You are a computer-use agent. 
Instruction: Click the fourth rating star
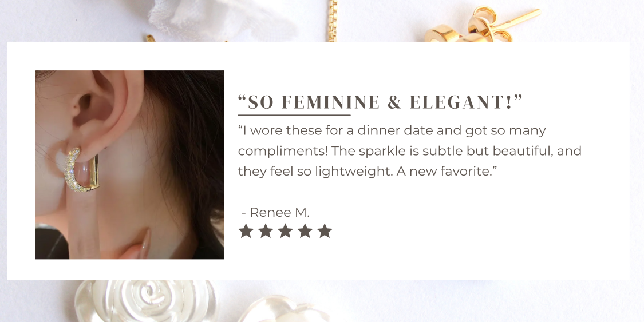coord(305,231)
